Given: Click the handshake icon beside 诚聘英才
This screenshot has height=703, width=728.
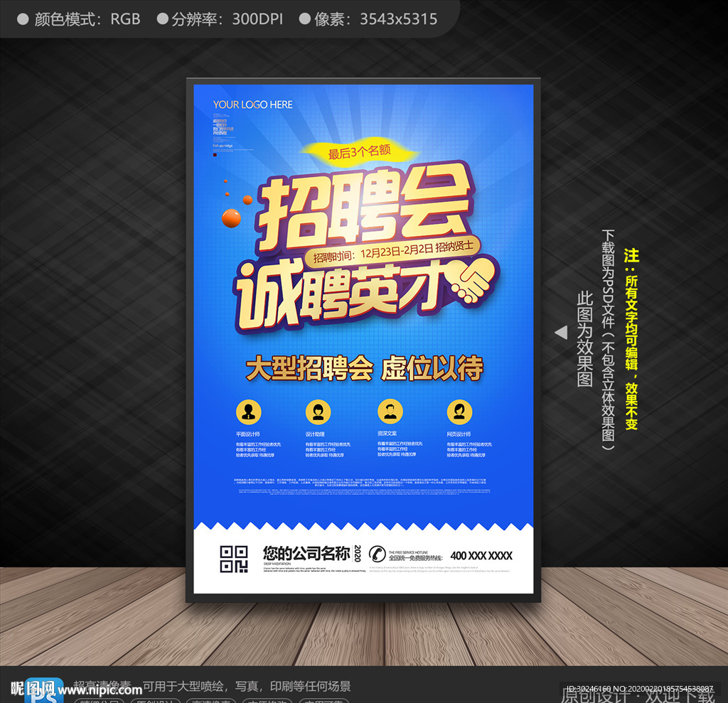Looking at the screenshot, I should point(473,282).
